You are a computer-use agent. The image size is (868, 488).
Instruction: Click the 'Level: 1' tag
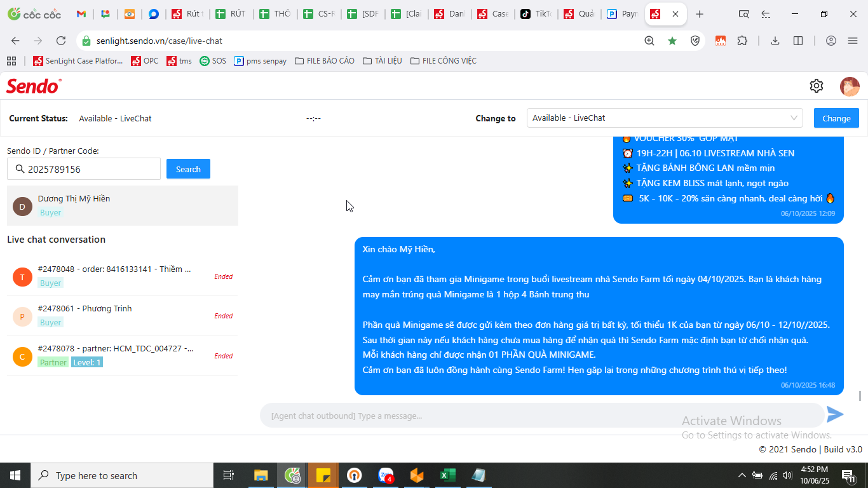[87, 362]
